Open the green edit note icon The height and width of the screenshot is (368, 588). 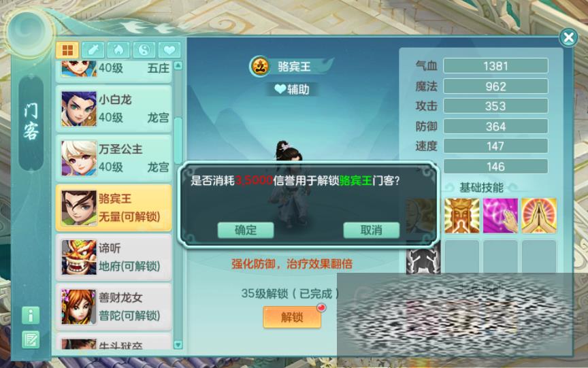pos(31,340)
